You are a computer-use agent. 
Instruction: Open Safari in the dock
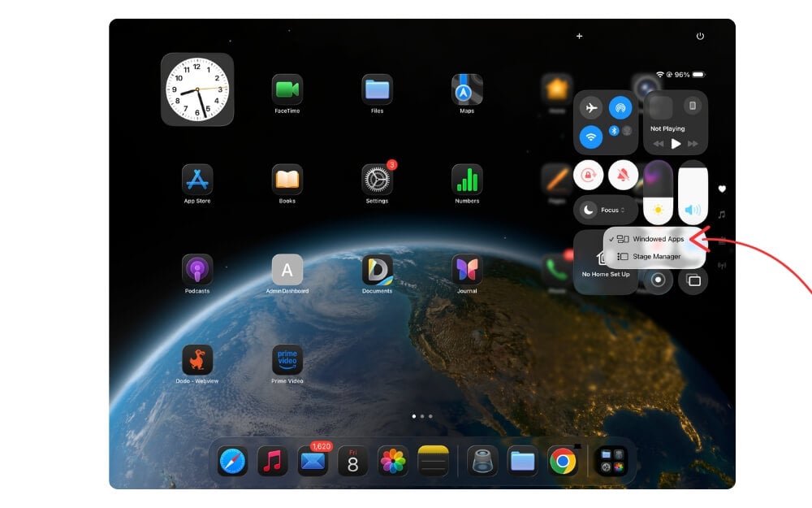click(232, 461)
